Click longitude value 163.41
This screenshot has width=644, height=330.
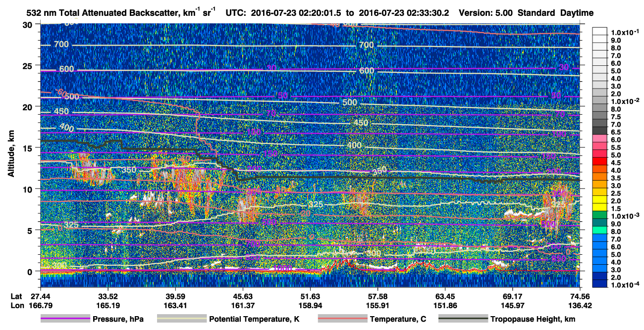tap(175, 305)
